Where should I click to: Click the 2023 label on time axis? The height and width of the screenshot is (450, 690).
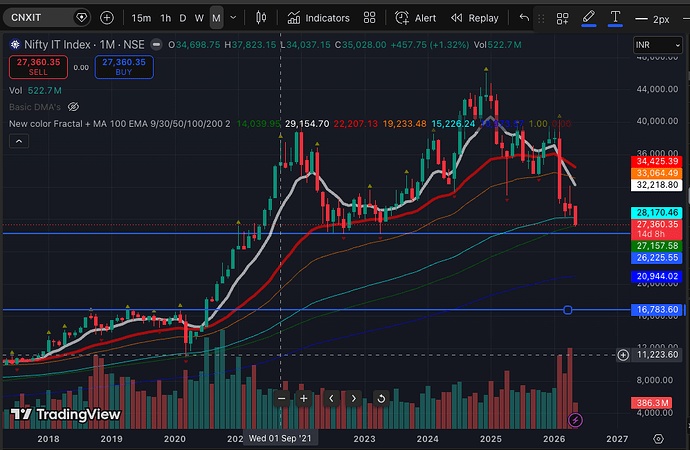[x=364, y=439]
